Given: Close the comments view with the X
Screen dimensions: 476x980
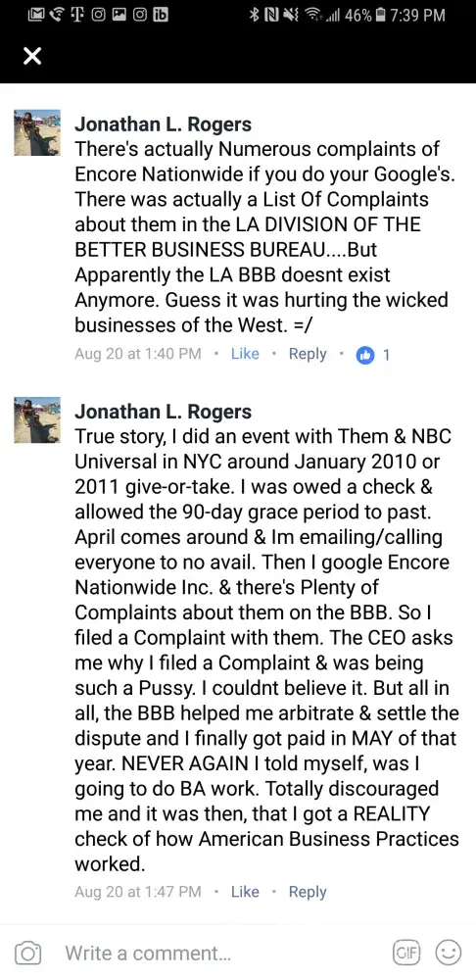Looking at the screenshot, I should [x=32, y=57].
